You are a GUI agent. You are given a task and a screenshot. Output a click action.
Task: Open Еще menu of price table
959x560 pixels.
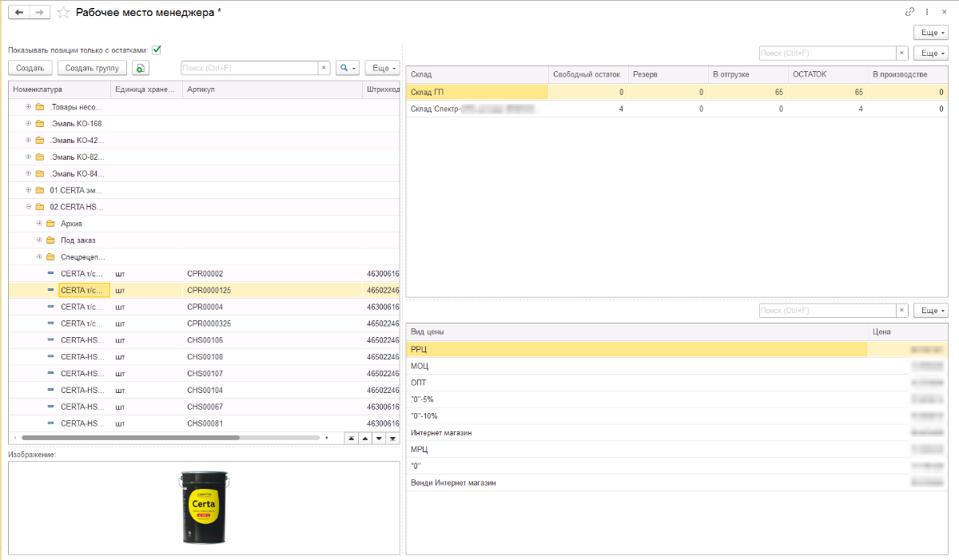click(x=930, y=310)
